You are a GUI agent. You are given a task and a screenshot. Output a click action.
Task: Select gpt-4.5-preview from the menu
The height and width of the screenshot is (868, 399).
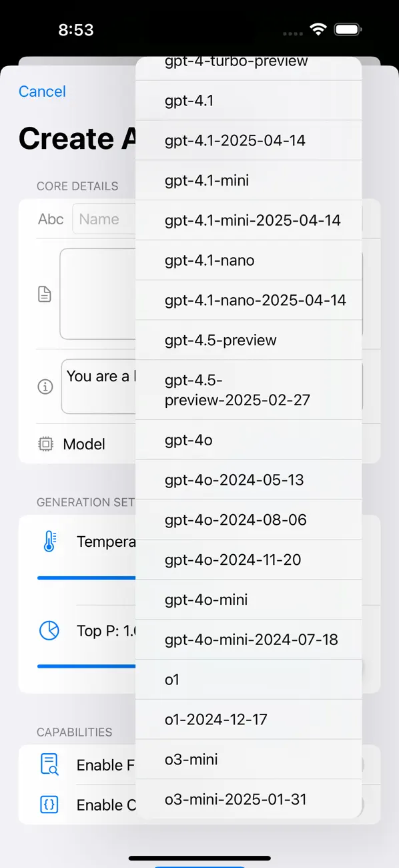point(220,340)
